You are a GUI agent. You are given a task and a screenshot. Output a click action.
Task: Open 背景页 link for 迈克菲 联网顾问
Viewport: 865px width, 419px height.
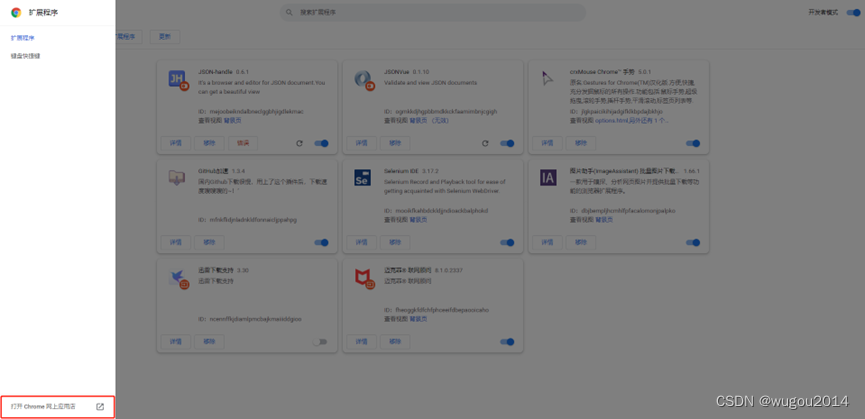(418, 319)
